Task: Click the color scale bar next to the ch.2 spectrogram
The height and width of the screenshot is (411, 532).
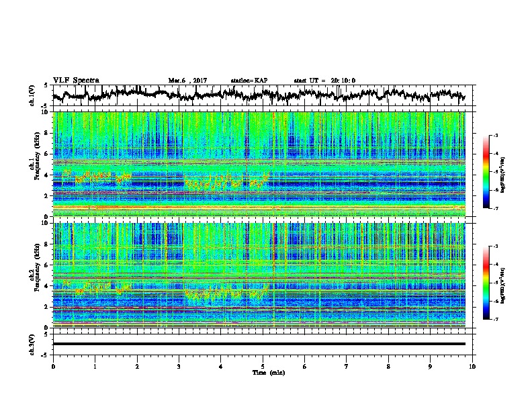Action: [x=486, y=283]
